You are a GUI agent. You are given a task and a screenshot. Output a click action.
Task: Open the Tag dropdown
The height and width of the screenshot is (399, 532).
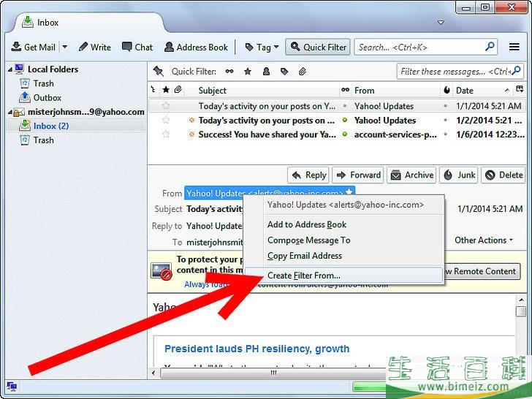262,47
